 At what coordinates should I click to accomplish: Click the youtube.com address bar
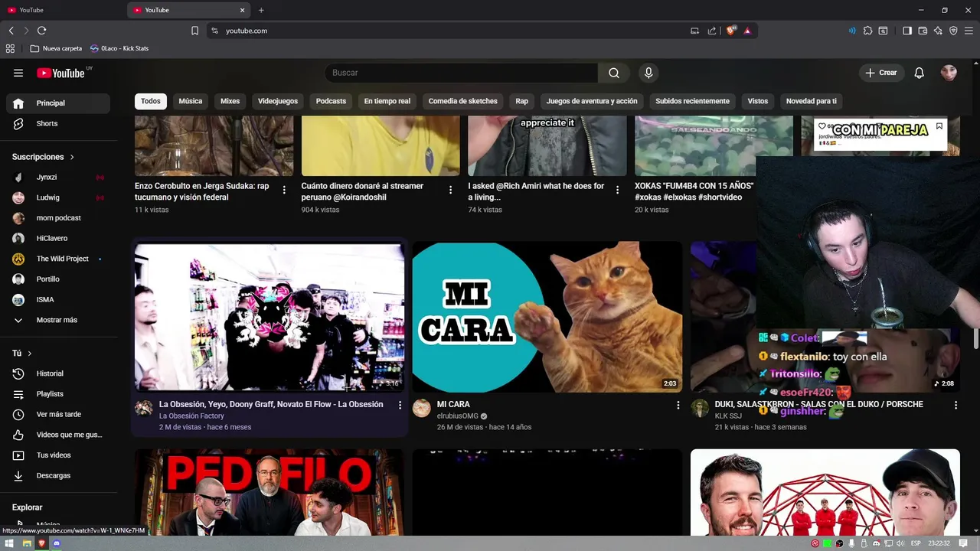(452, 31)
